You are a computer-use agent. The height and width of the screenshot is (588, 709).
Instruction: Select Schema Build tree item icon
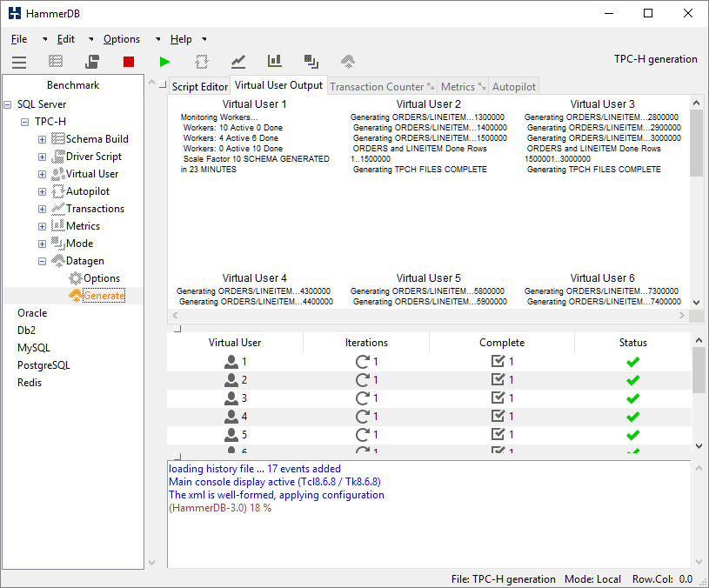[58, 139]
